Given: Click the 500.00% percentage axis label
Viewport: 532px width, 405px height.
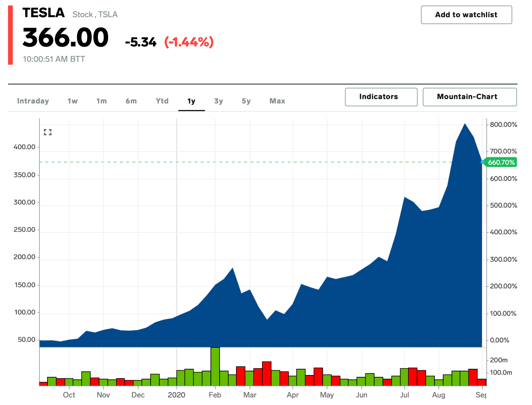Looking at the screenshot, I should coord(503,205).
